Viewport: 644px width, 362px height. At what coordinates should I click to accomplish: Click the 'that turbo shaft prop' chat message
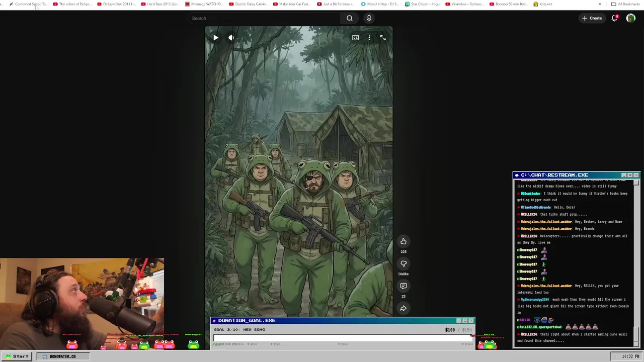tap(563, 214)
